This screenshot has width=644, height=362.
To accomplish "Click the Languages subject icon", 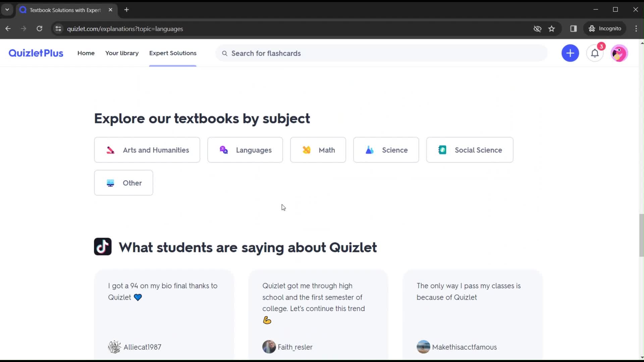I will click(x=223, y=150).
